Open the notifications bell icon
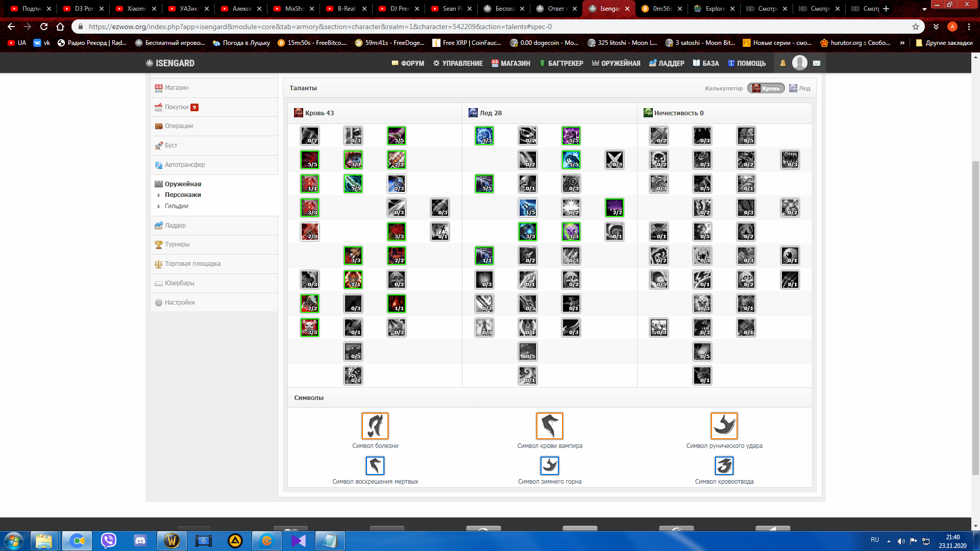980x551 pixels. click(x=782, y=63)
